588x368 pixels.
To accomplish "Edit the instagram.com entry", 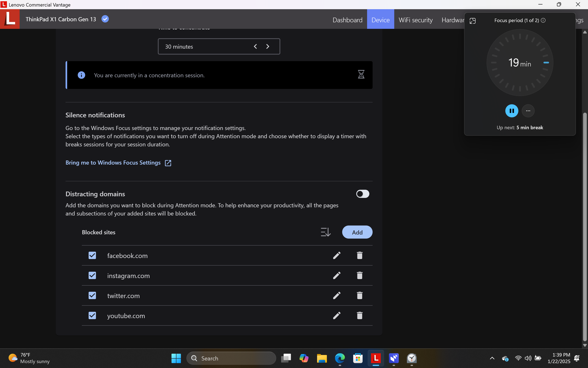I will click(337, 275).
